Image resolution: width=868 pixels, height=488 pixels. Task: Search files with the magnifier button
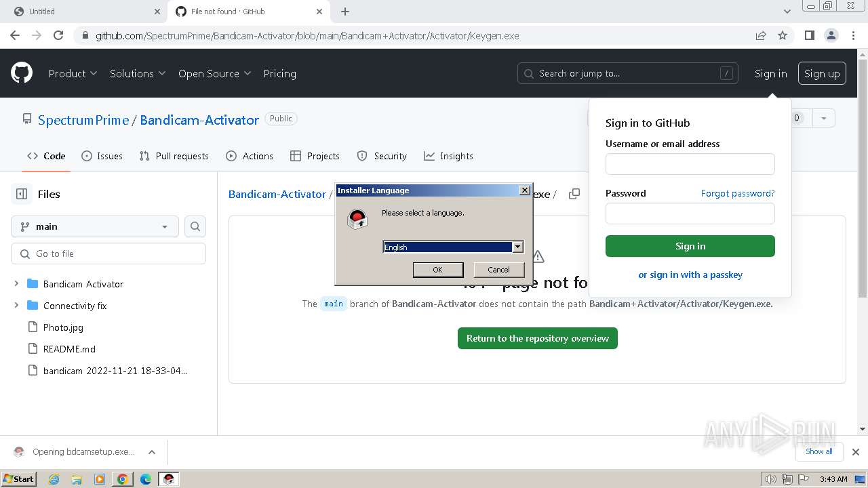tap(195, 226)
